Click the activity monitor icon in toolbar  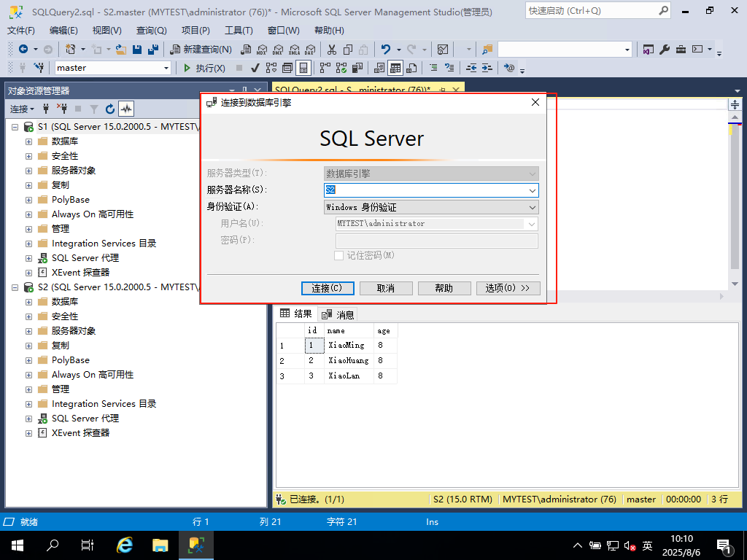point(443,49)
